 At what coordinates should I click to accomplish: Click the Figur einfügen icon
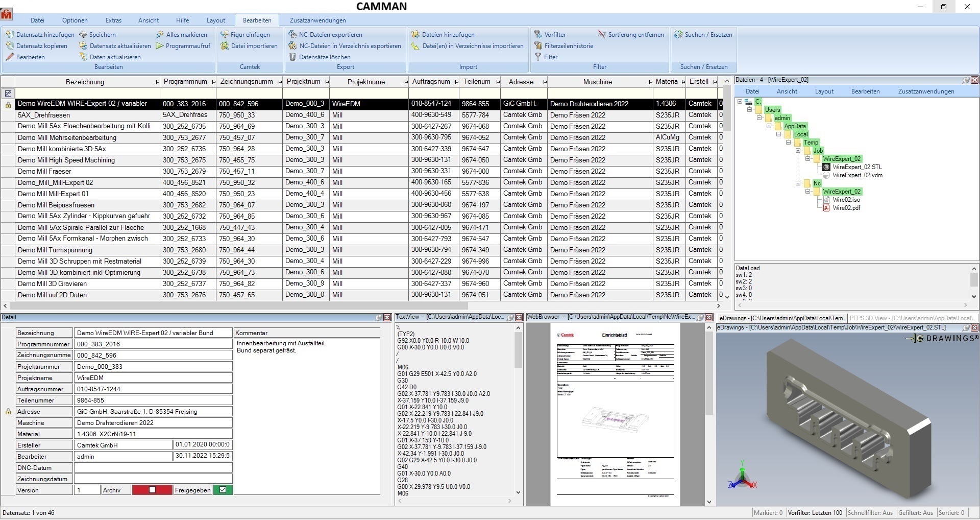click(x=225, y=35)
